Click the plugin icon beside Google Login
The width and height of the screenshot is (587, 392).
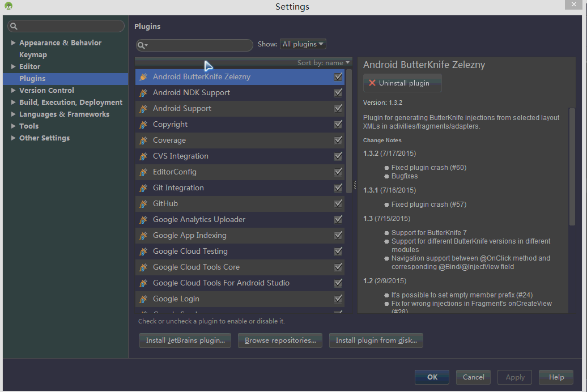(143, 299)
